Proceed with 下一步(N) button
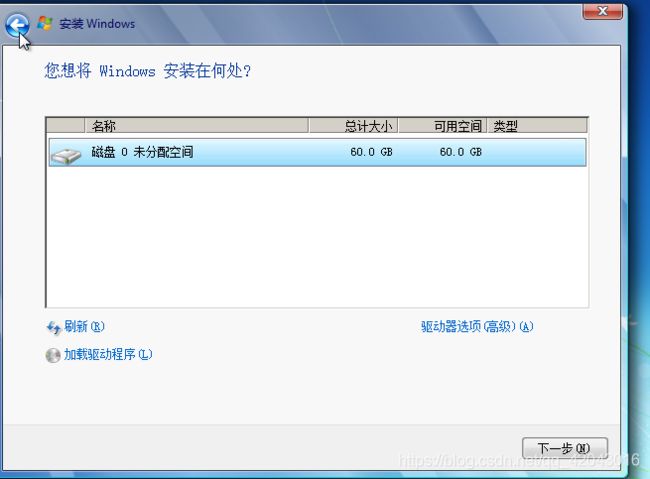 click(x=565, y=448)
